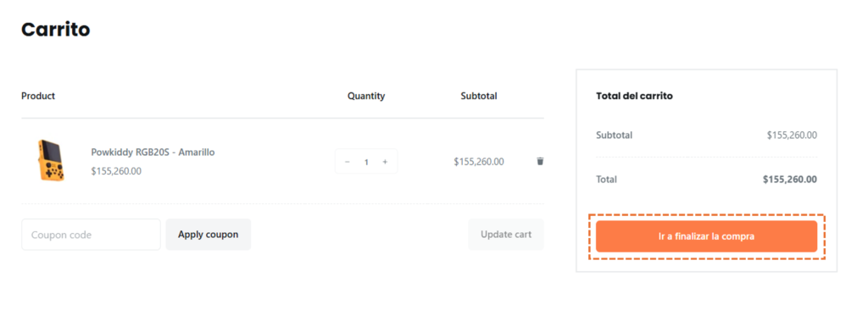Screen dimensions: 868x316
Task: Increase quantity with the plus button
Action: [x=385, y=162]
